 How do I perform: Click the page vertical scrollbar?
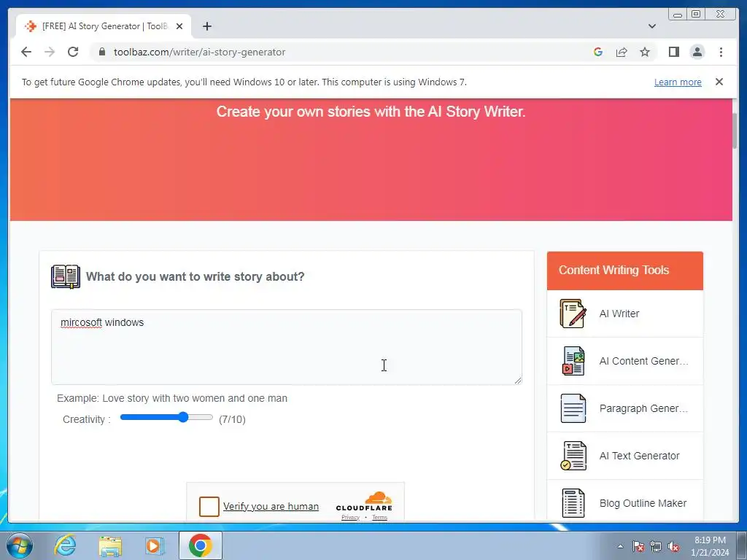735,131
